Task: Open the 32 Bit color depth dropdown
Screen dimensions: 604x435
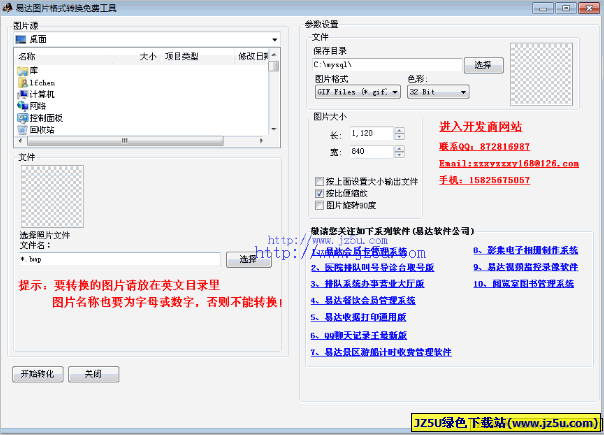Action: click(x=463, y=92)
